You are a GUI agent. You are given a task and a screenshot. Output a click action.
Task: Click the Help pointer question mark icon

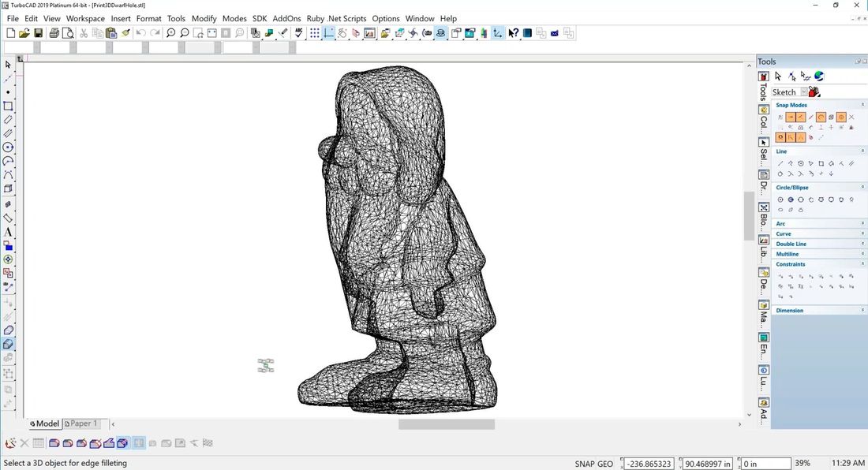[x=514, y=33]
